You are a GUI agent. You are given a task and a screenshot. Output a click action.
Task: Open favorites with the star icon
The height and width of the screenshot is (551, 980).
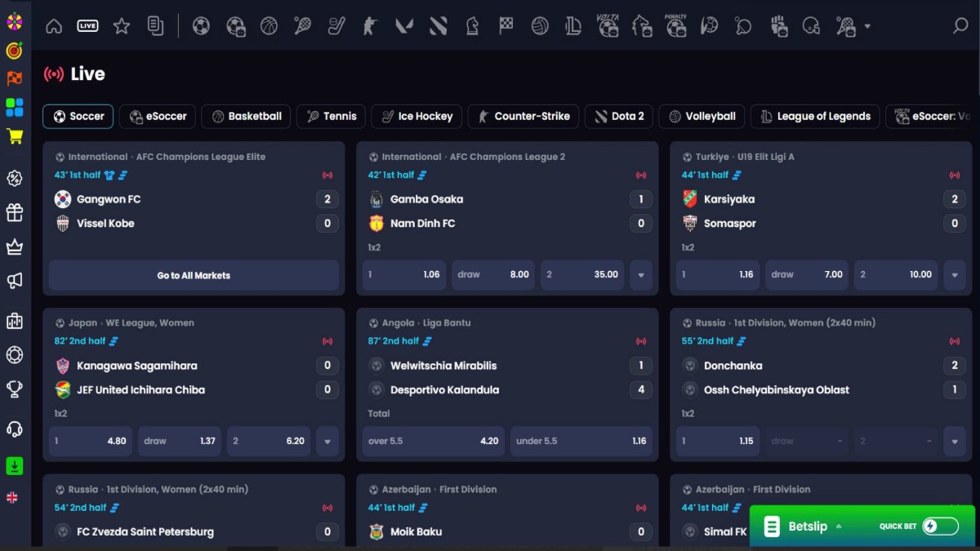(x=122, y=26)
